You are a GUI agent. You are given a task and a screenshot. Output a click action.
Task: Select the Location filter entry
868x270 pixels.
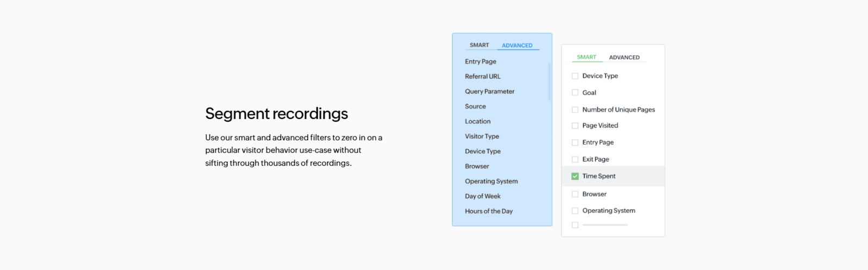coord(477,122)
